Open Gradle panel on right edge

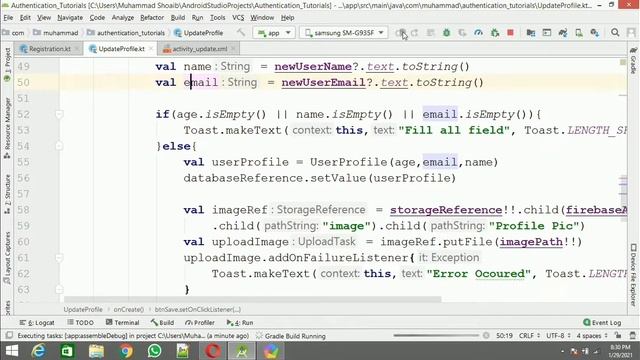pyautogui.click(x=633, y=60)
